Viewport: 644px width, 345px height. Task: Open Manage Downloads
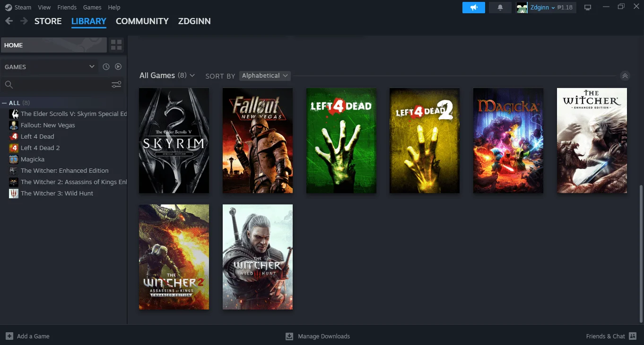(x=324, y=336)
